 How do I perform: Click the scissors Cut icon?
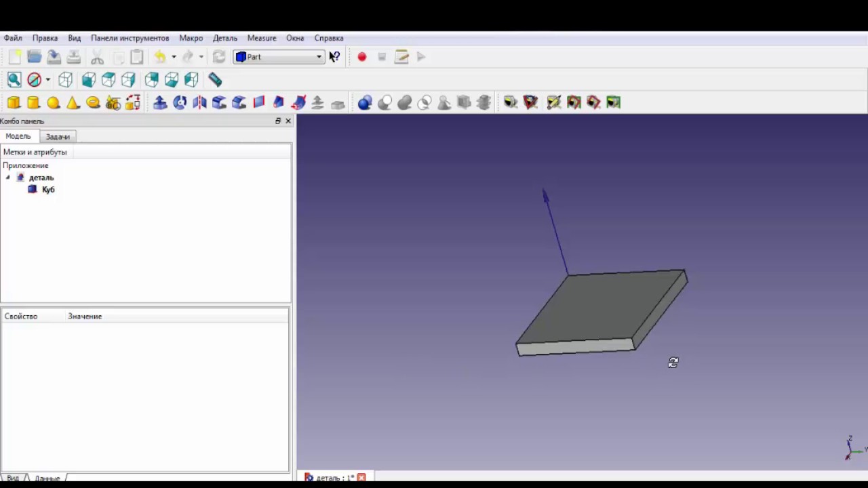pos(97,57)
